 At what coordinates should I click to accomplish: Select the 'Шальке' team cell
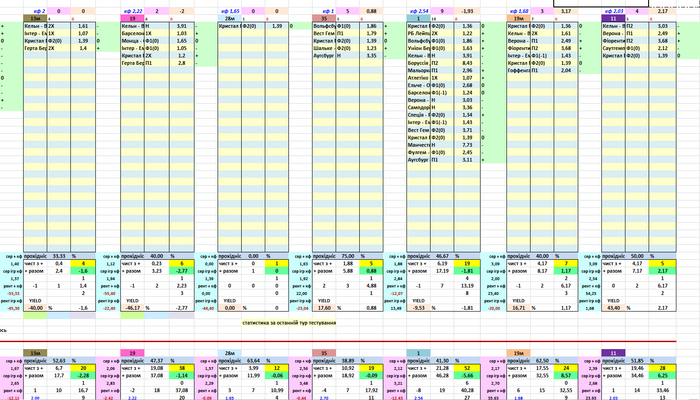tap(324, 48)
